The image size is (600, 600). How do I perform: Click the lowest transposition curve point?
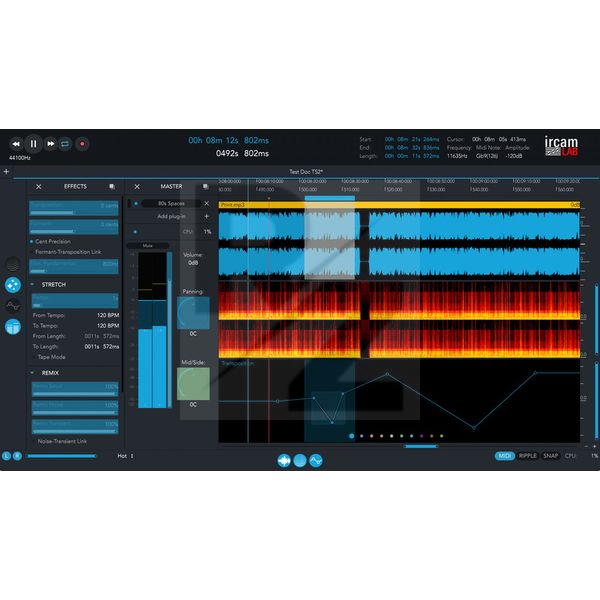[474, 428]
